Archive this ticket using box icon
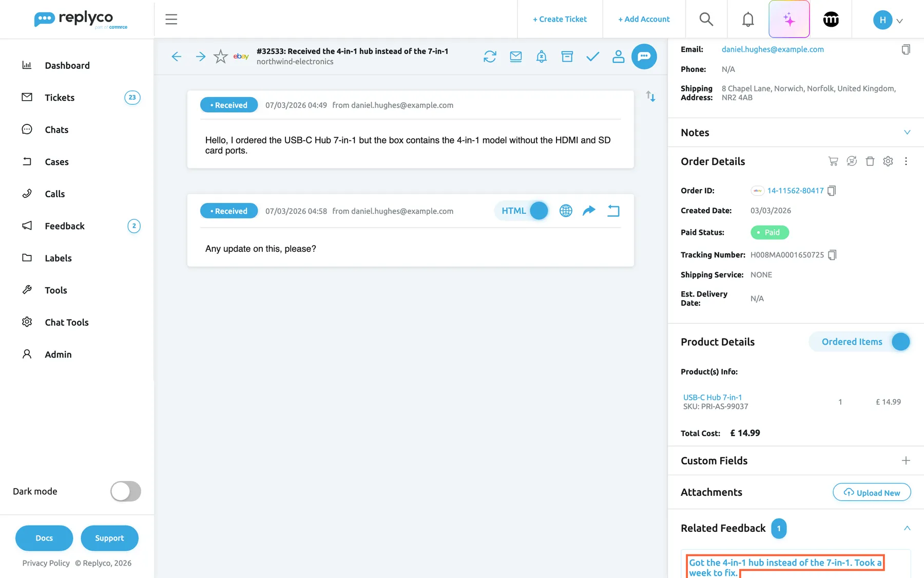The image size is (924, 578). coord(567,57)
